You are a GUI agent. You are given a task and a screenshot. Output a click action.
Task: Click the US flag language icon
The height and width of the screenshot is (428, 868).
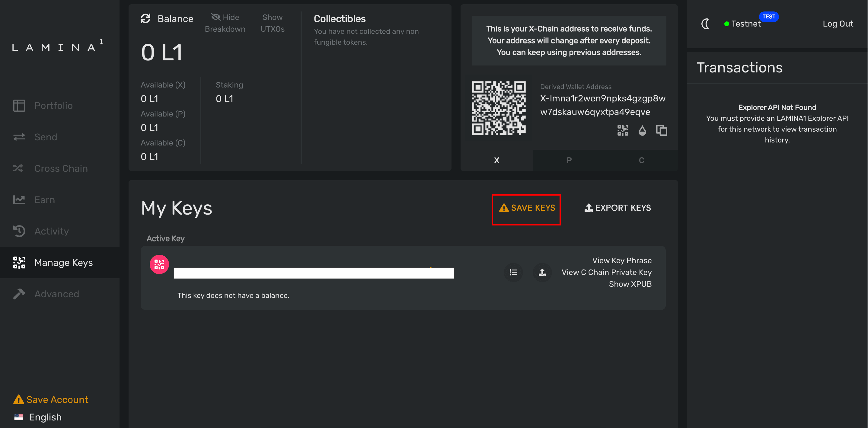[x=18, y=417]
